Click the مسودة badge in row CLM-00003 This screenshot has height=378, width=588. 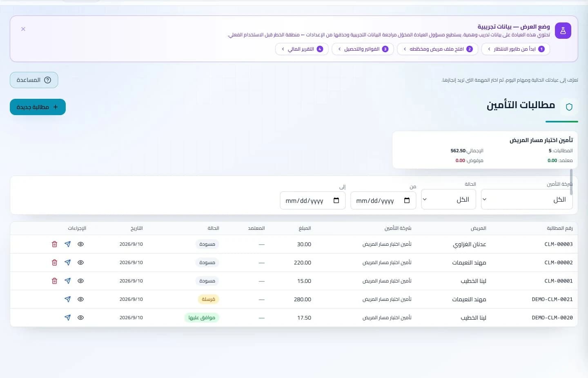click(x=207, y=244)
